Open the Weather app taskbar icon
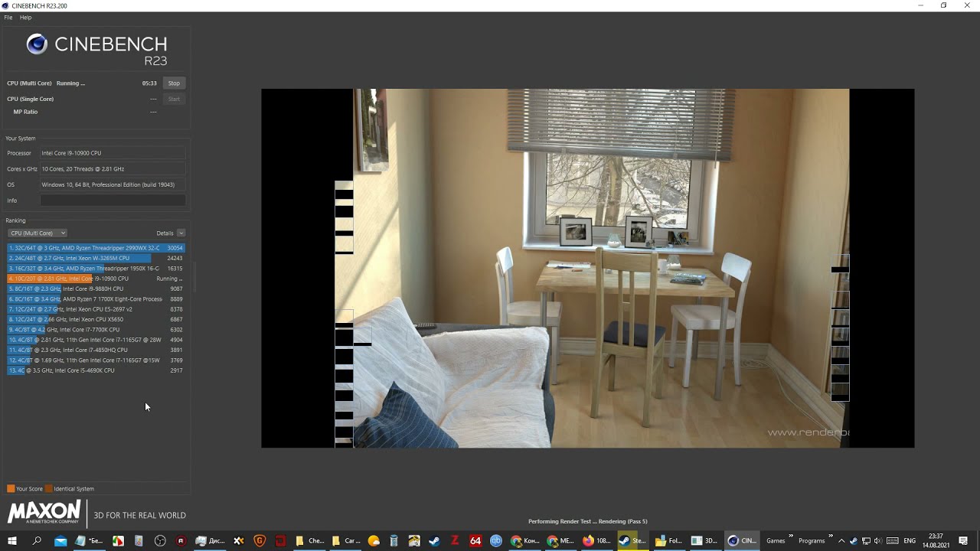Image resolution: width=980 pixels, height=551 pixels. click(374, 541)
